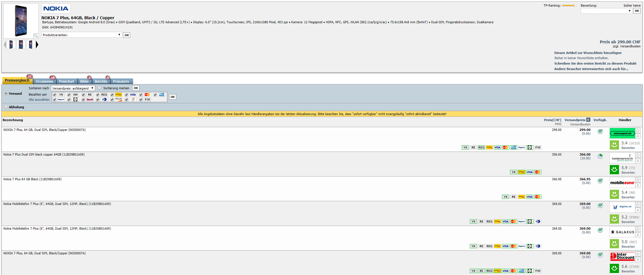Image resolution: width=644 pixels, height=275 pixels.
Task: Open the Bilder tab
Action: (85, 82)
